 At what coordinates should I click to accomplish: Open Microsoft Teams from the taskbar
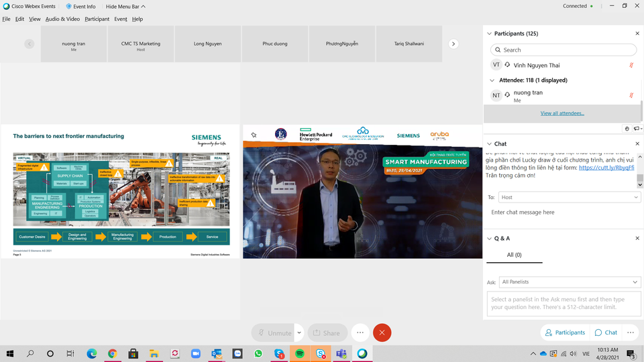pyautogui.click(x=341, y=353)
